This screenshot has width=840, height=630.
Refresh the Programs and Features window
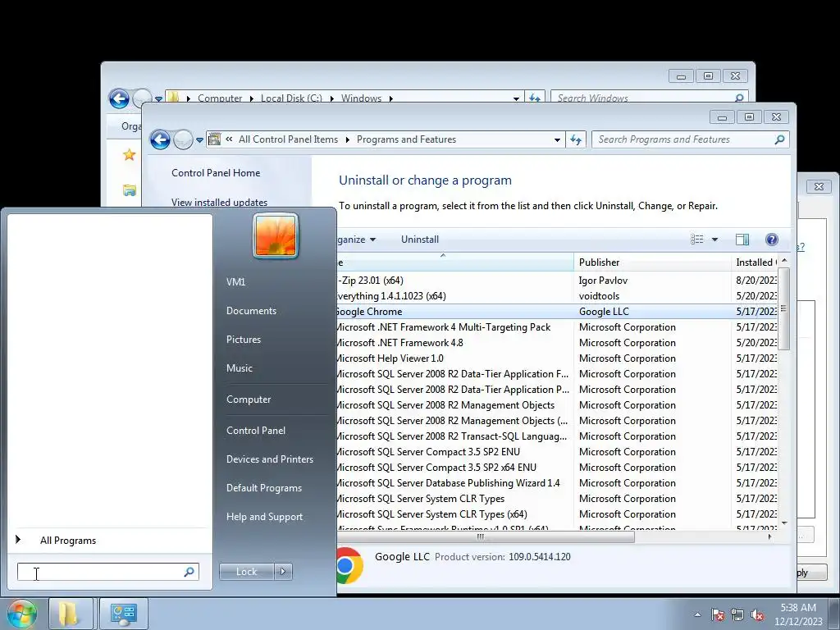point(576,139)
